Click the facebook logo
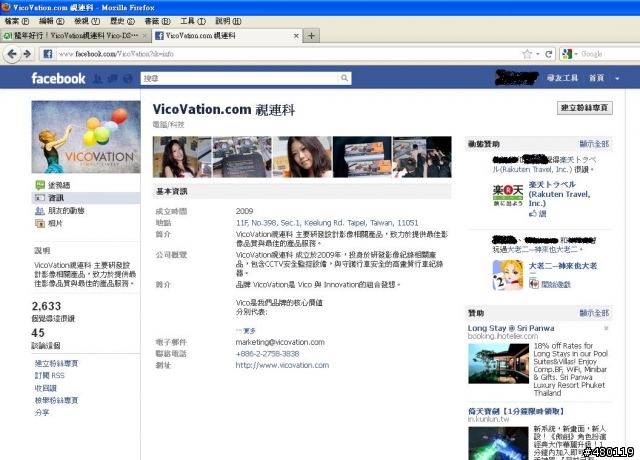This screenshot has height=460, width=640. click(58, 78)
